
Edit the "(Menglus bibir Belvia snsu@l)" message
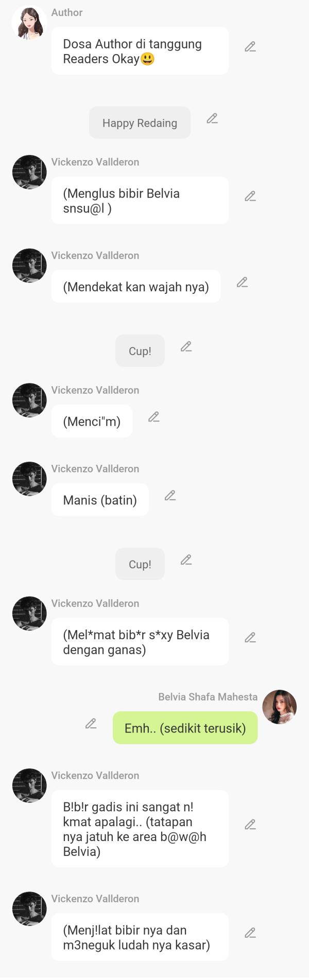tap(250, 197)
